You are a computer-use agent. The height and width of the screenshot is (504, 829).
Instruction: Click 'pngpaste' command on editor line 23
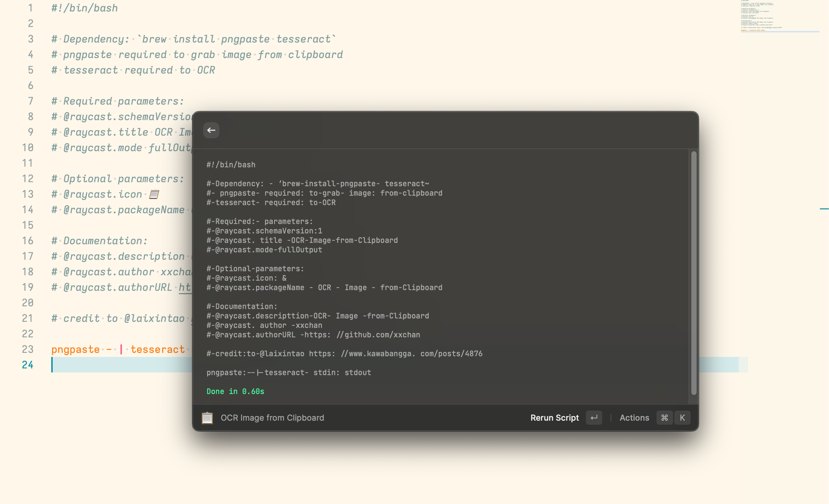(76, 349)
